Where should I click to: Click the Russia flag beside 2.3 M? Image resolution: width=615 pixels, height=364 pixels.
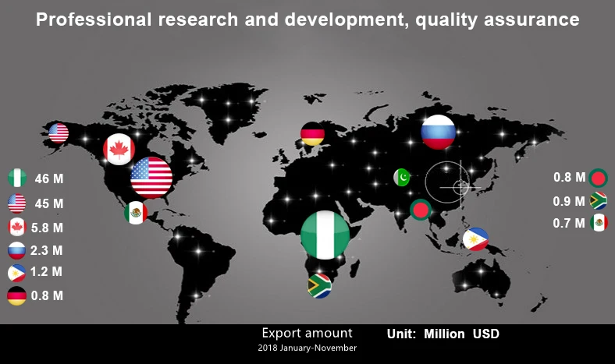pyautogui.click(x=17, y=250)
